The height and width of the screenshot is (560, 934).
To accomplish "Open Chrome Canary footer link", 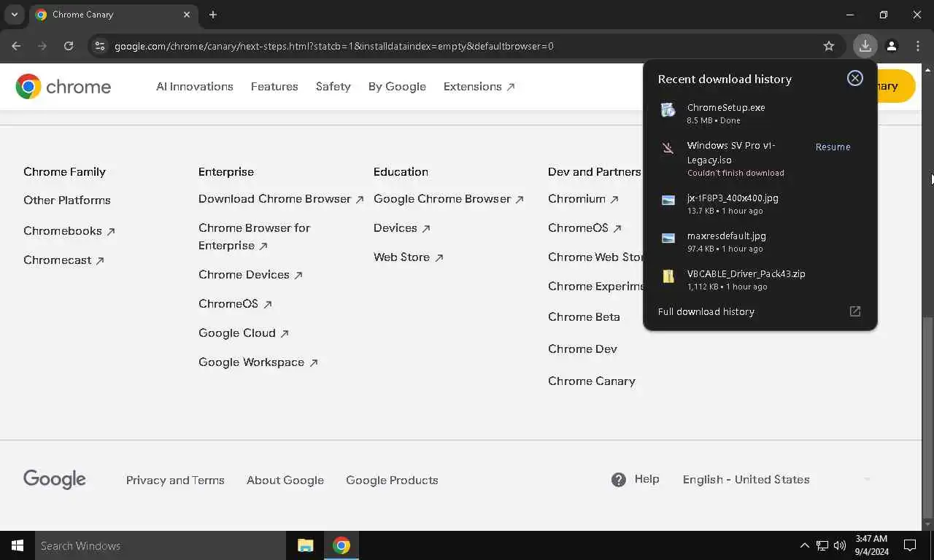I will pos(592,381).
